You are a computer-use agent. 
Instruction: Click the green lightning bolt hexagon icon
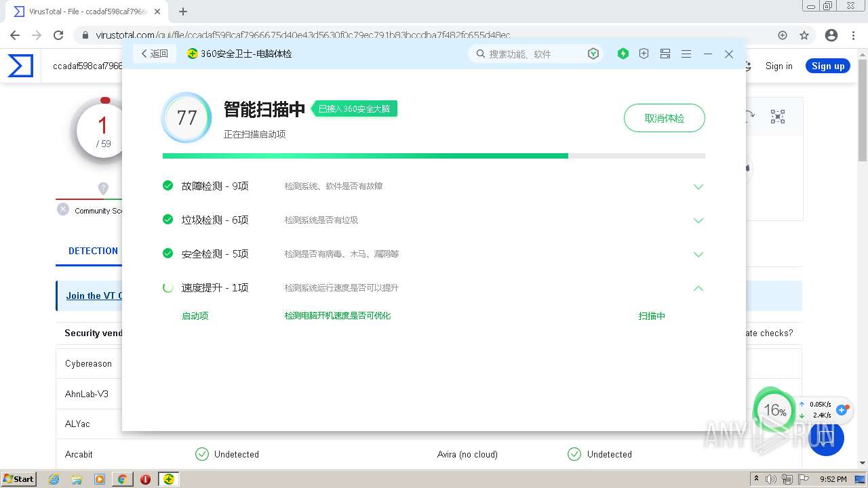pos(623,54)
